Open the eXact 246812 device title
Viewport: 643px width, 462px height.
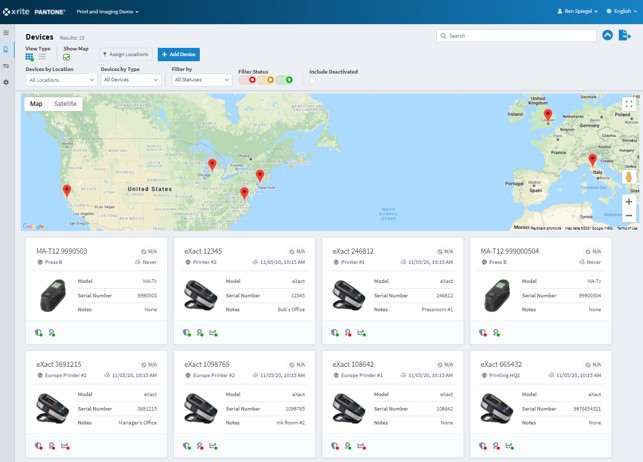pyautogui.click(x=353, y=251)
